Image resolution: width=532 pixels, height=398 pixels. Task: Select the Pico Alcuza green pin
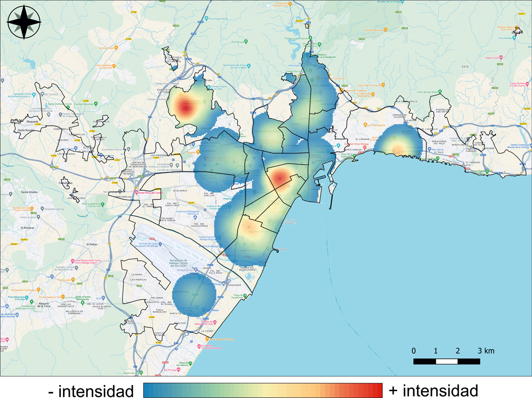coord(246,42)
